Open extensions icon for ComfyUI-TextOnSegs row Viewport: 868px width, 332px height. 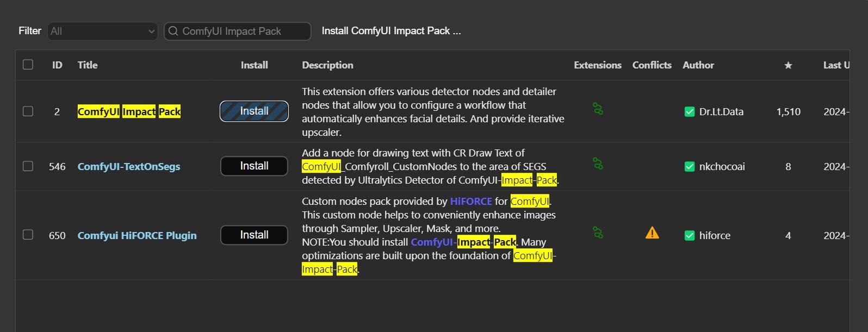click(598, 164)
